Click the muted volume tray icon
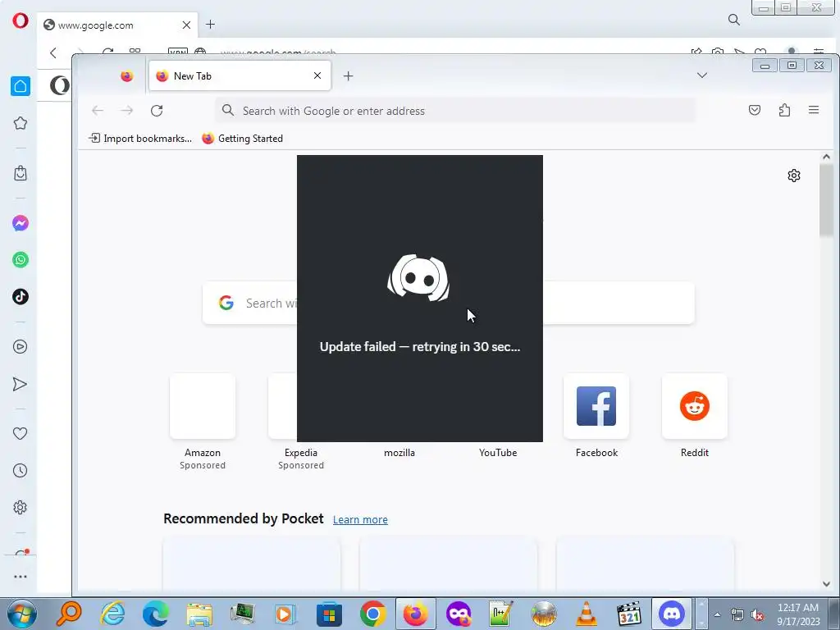The width and height of the screenshot is (840, 630). pyautogui.click(x=757, y=615)
